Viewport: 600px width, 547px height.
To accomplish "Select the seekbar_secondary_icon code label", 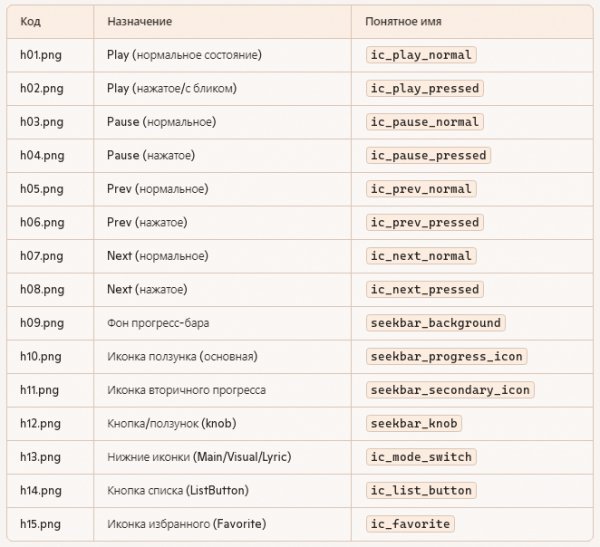I will pos(449,389).
